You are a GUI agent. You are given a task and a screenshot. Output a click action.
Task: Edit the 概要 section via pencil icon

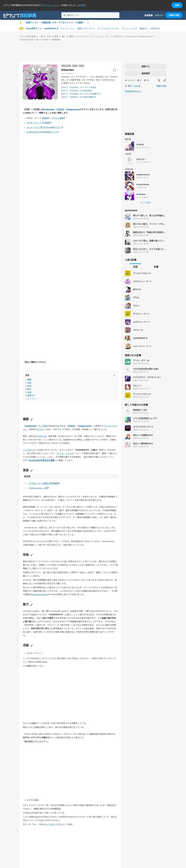32,420
